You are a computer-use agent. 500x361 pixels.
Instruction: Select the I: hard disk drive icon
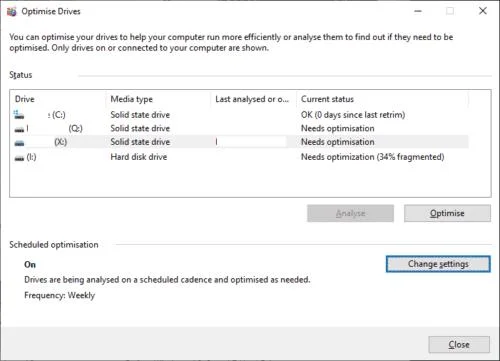(x=19, y=158)
